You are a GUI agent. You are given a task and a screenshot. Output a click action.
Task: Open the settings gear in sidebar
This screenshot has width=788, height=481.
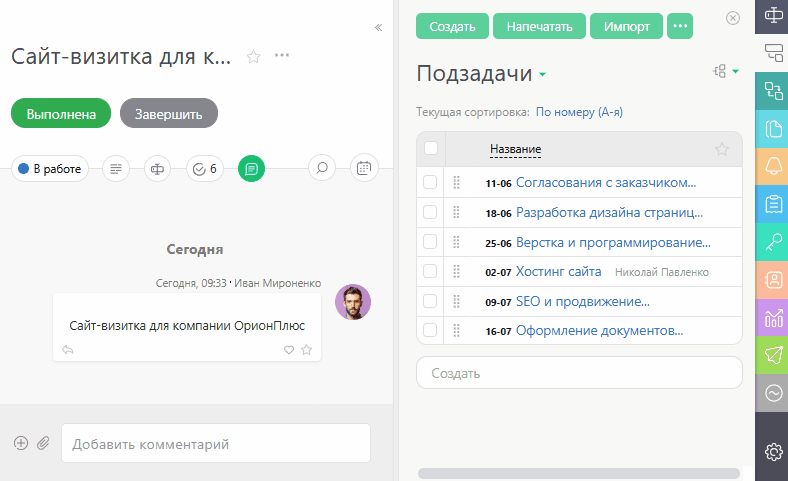click(x=773, y=452)
